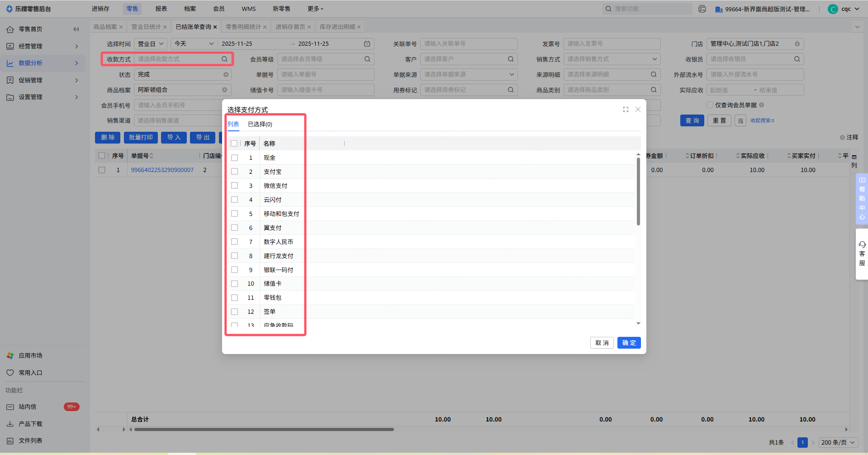Collapse the left sidebar menu
The width and height of the screenshot is (868, 455).
click(x=76, y=29)
